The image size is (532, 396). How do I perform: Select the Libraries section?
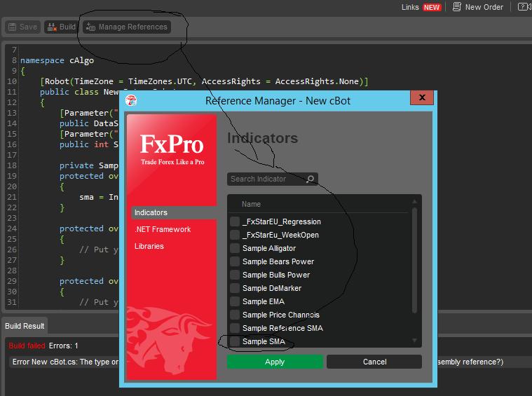pos(149,246)
